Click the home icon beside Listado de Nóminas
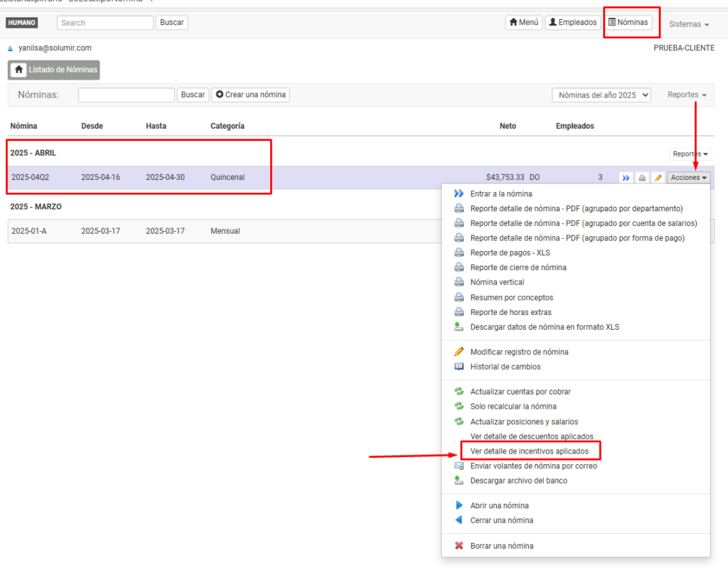The width and height of the screenshot is (728, 573). pyautogui.click(x=18, y=70)
